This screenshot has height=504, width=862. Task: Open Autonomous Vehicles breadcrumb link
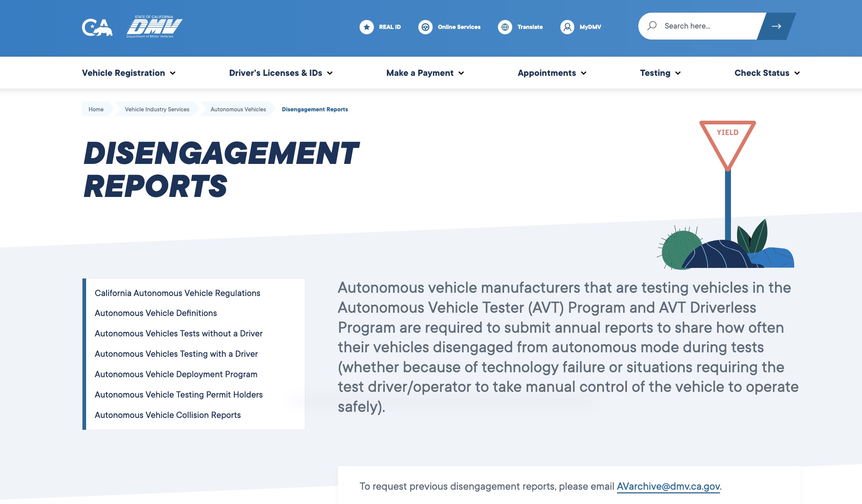click(x=238, y=109)
